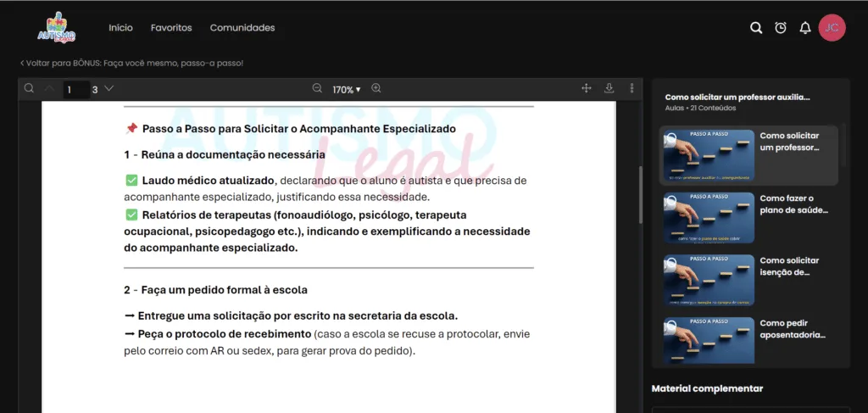This screenshot has height=413, width=868.
Task: Zoom in with the plus magnifier icon
Action: click(376, 88)
